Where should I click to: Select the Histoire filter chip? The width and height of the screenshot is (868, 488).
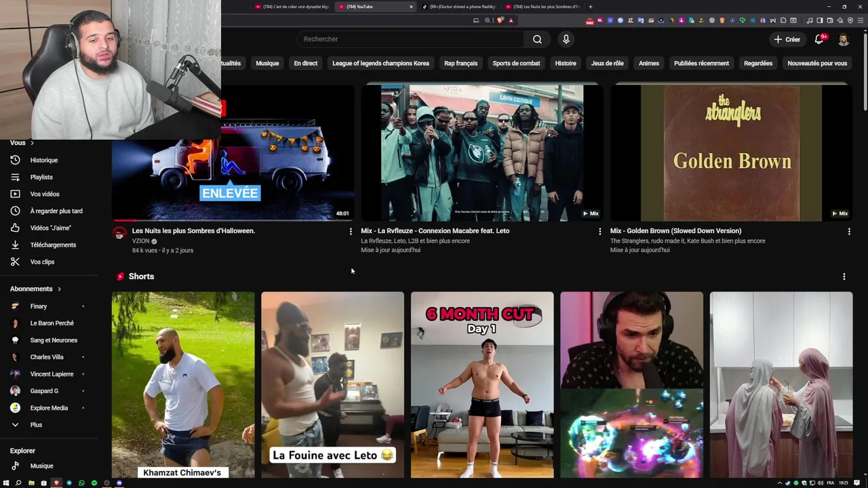pyautogui.click(x=566, y=63)
